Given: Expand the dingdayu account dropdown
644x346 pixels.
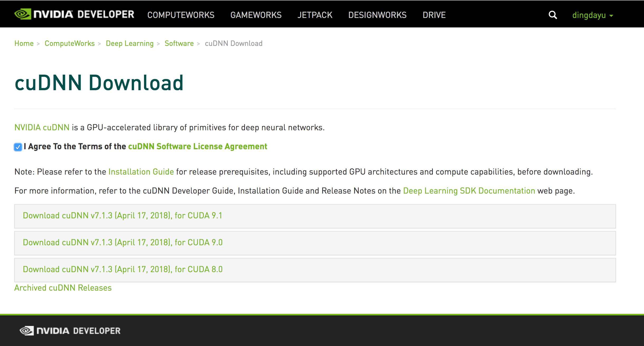Looking at the screenshot, I should point(593,15).
